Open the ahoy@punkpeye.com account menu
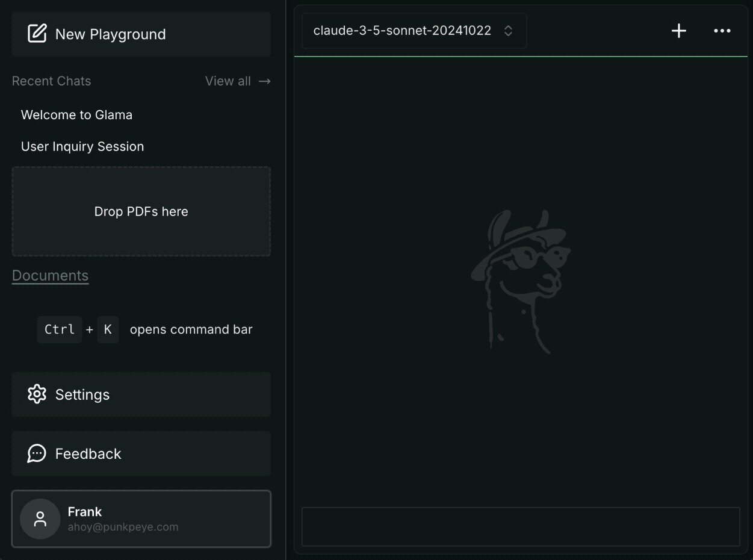 click(141, 519)
